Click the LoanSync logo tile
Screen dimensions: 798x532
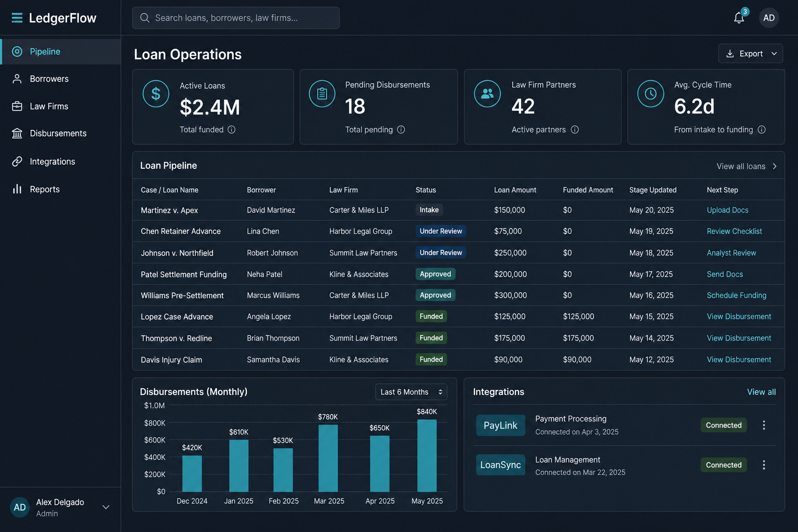point(500,465)
